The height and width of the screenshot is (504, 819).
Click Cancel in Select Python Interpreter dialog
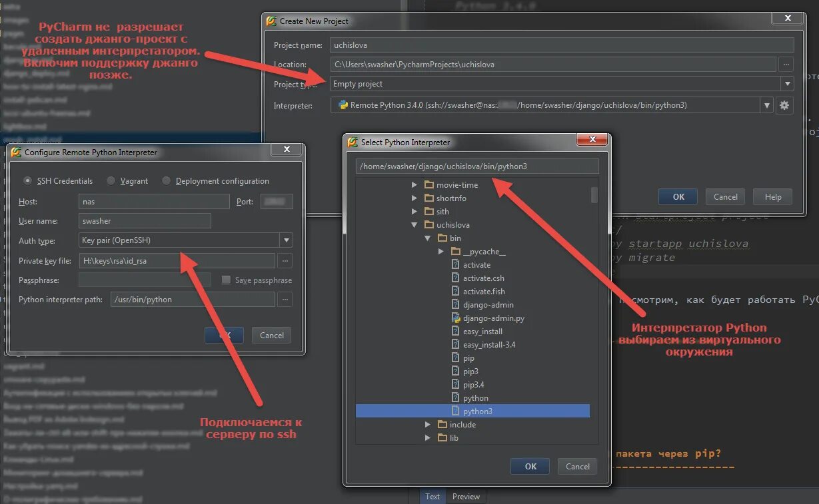[x=577, y=467]
